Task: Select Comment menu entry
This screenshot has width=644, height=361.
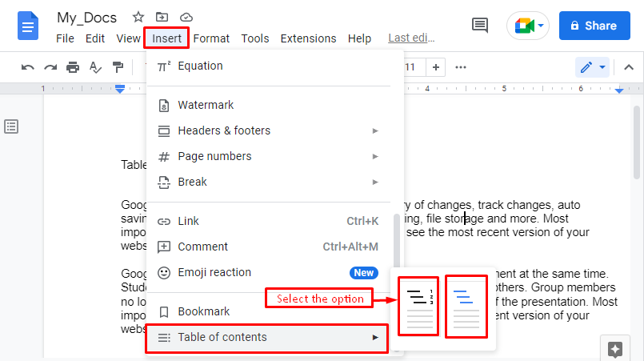Action: pyautogui.click(x=269, y=247)
